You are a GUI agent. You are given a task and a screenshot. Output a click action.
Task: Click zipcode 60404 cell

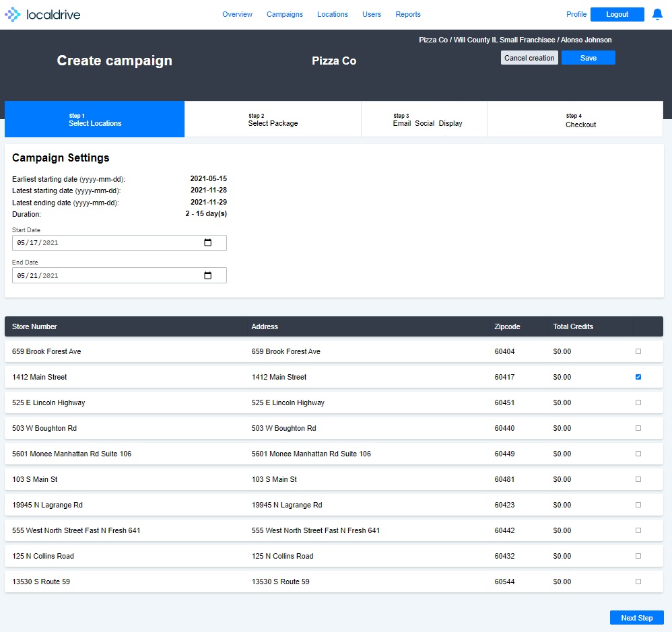click(504, 351)
